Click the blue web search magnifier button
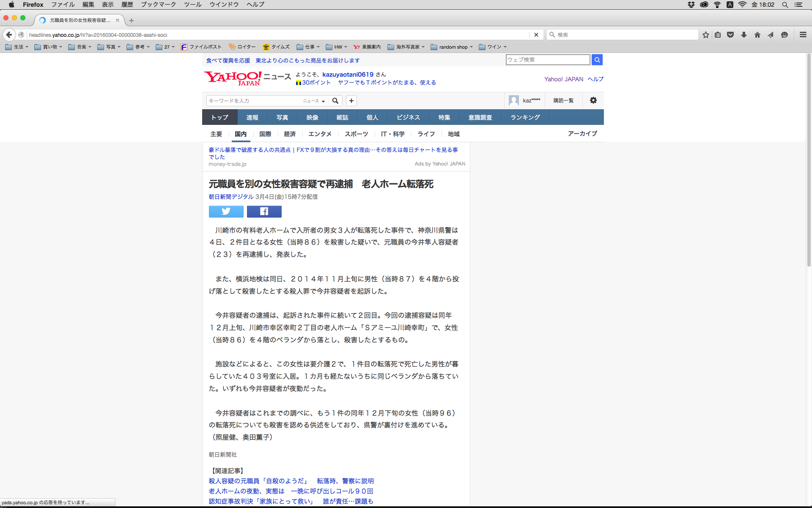The image size is (812, 508). (597, 60)
